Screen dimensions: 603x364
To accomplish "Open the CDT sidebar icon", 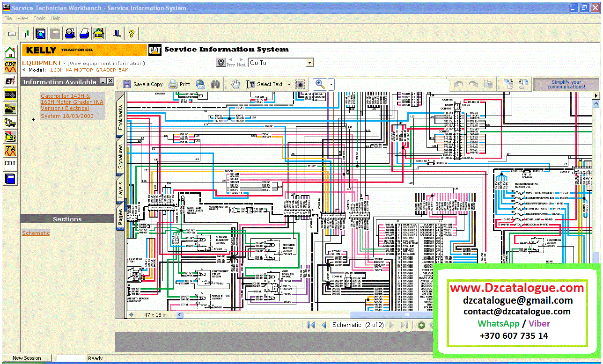I will pyautogui.click(x=10, y=163).
